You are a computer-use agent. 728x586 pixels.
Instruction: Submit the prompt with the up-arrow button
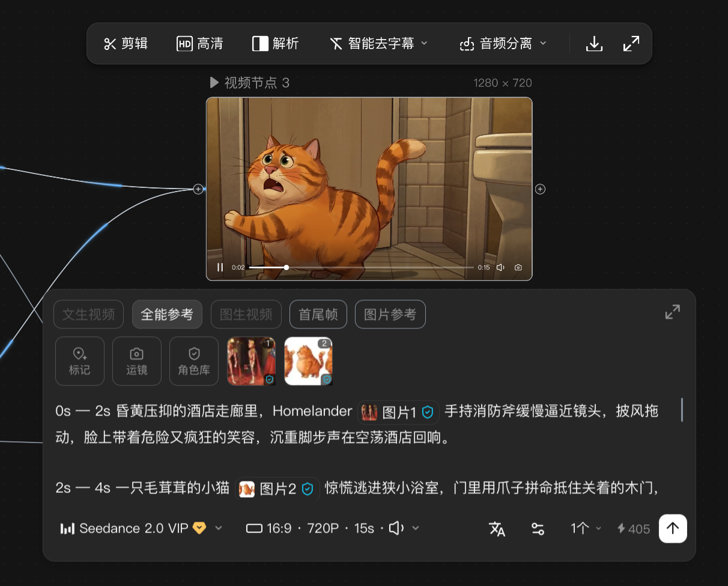[x=673, y=528]
